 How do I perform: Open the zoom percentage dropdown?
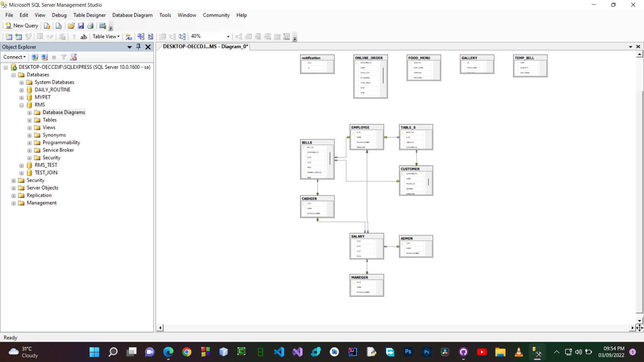(x=227, y=37)
